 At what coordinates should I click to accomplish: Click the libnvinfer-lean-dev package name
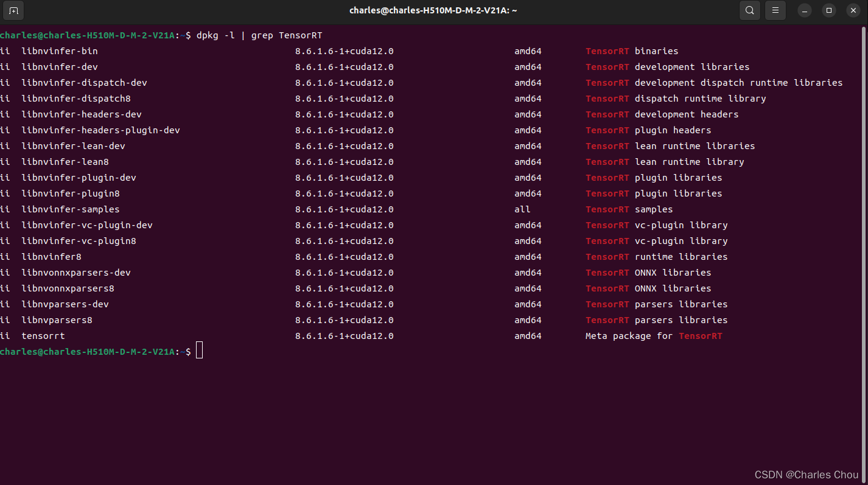coord(73,146)
